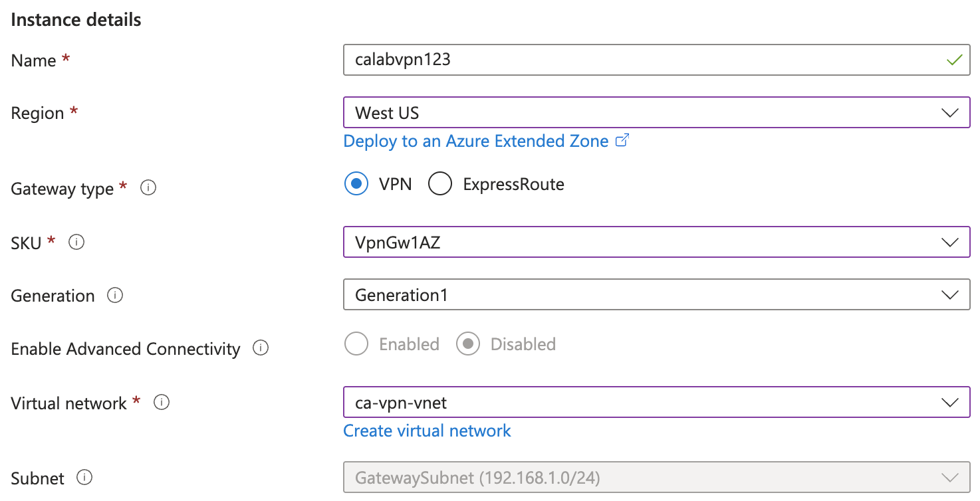Open the Region dropdown showing West US
The width and height of the screenshot is (980, 501).
pyautogui.click(x=657, y=113)
